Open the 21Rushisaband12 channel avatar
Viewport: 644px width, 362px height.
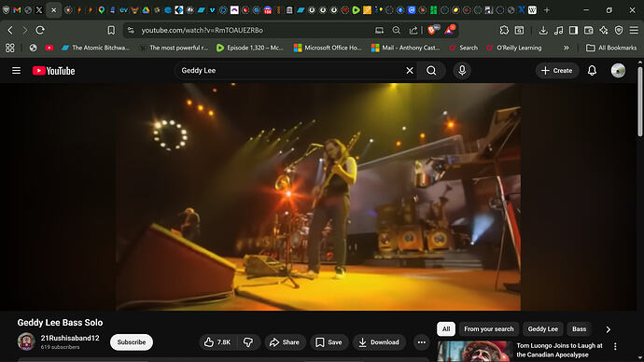(26, 341)
